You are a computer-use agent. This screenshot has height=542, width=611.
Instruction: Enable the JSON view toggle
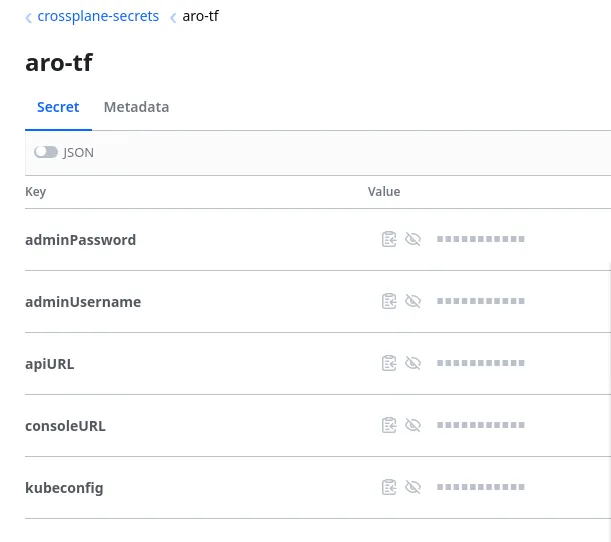pos(46,152)
